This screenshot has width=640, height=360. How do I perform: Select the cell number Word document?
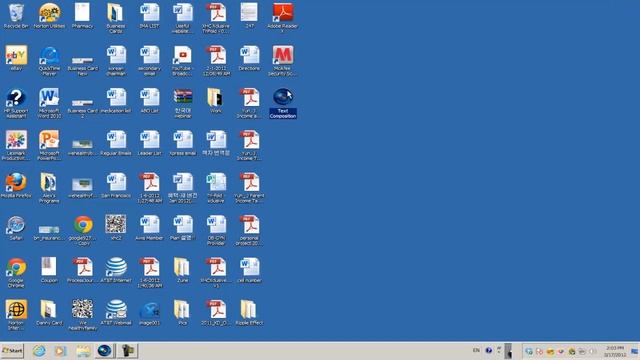coord(249,271)
